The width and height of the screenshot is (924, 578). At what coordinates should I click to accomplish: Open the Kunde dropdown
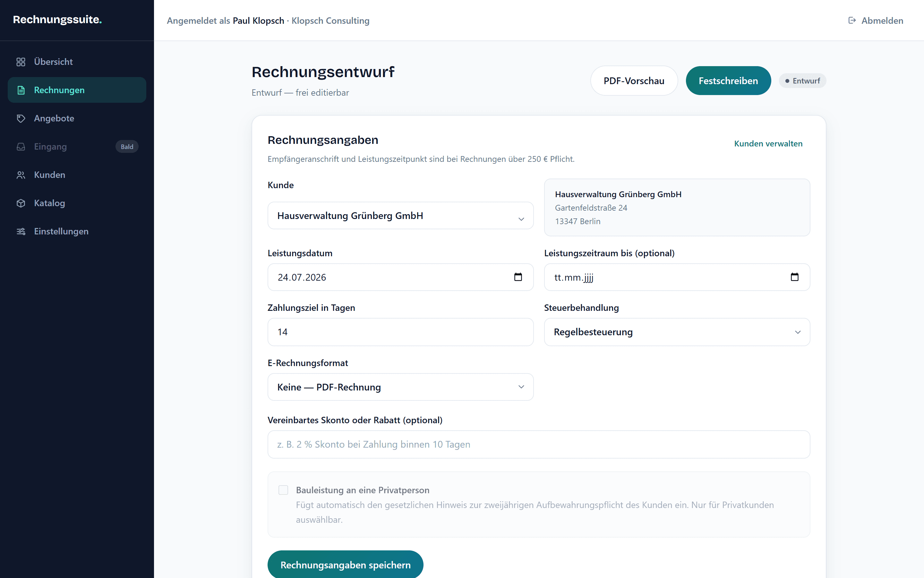pos(400,215)
